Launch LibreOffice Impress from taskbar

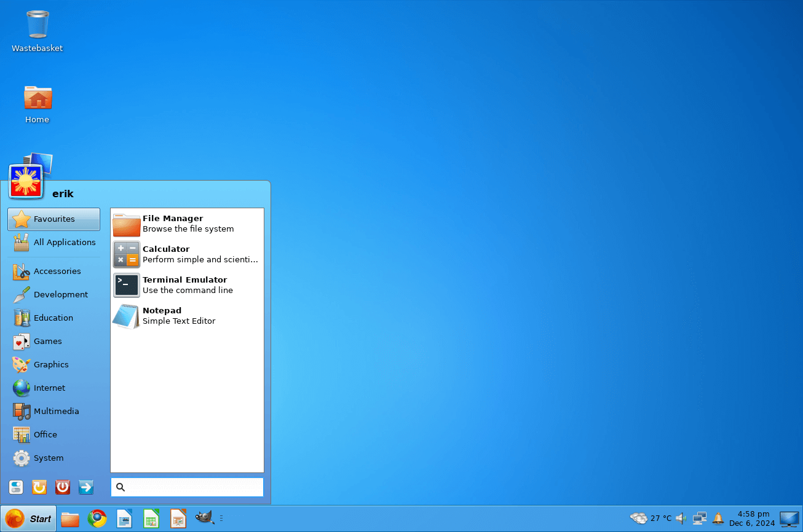point(178,519)
